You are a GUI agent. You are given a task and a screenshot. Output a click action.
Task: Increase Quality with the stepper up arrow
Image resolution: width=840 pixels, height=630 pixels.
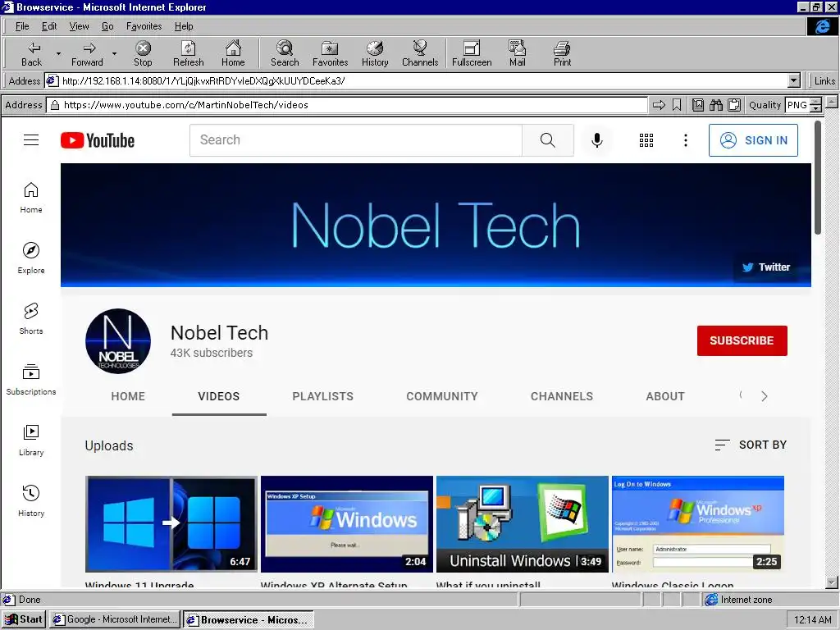pyautogui.click(x=816, y=101)
